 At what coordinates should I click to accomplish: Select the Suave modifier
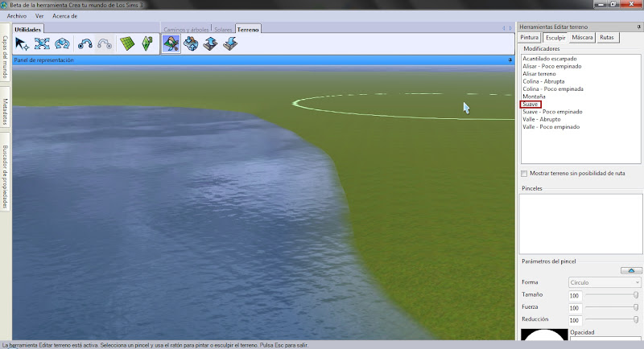click(x=530, y=105)
